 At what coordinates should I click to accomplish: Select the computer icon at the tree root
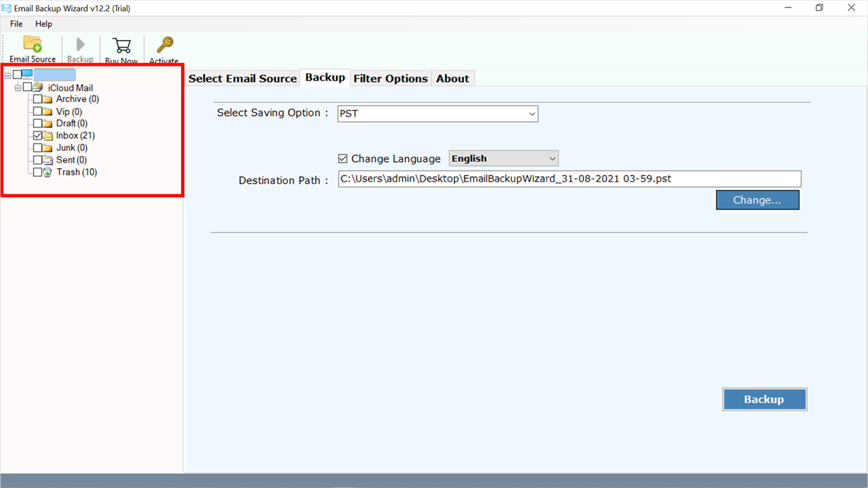27,75
